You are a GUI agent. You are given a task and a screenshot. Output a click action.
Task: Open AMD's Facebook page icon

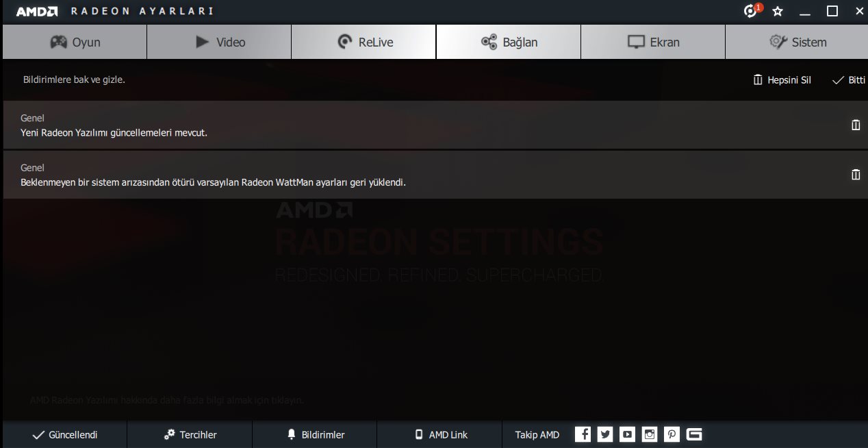pos(583,434)
